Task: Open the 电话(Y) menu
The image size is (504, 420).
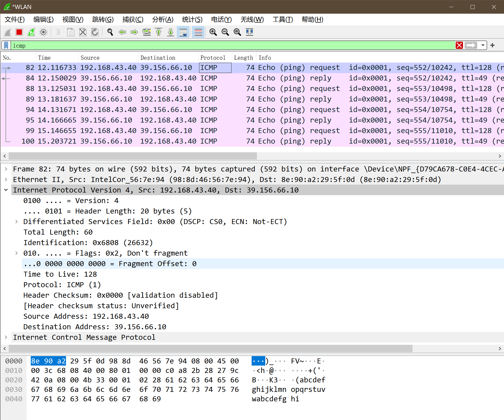Action: coord(221,19)
